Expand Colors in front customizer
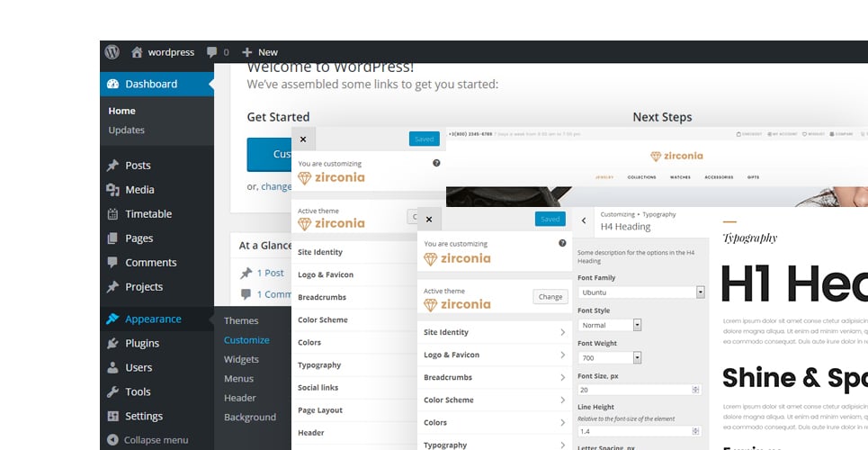Viewport: 868px width, 450px height. (495, 422)
